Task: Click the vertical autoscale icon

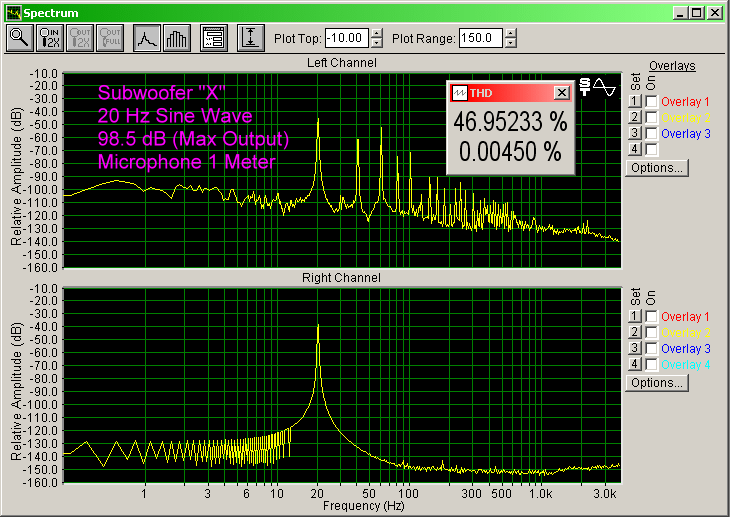Action: [x=250, y=38]
